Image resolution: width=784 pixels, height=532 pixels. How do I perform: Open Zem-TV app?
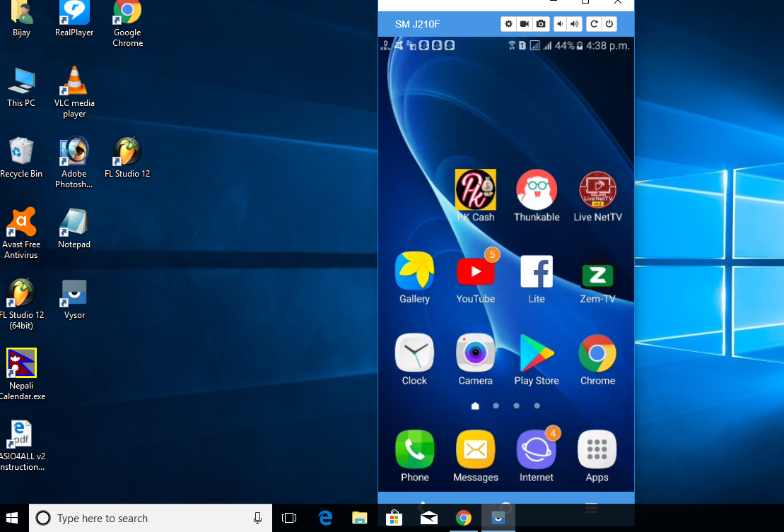[597, 278]
